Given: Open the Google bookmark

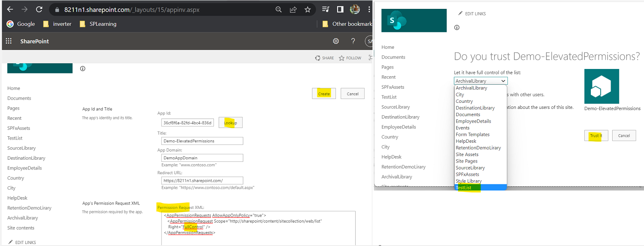Looking at the screenshot, I should (21, 24).
